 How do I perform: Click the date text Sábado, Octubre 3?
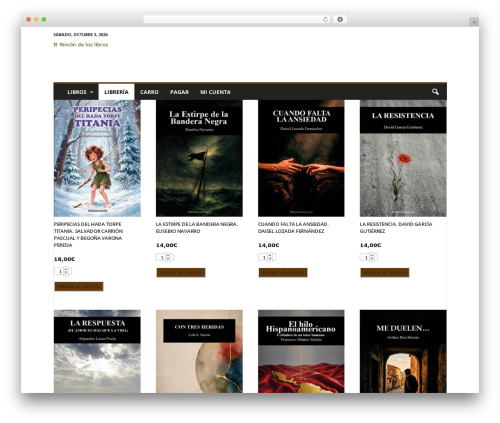81,34
